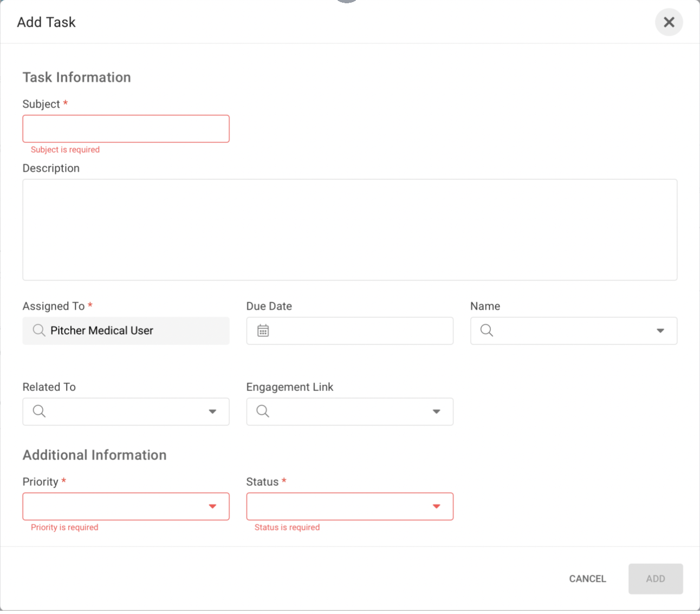
Task: Click inside the Related To lookup field
Action: [125, 411]
